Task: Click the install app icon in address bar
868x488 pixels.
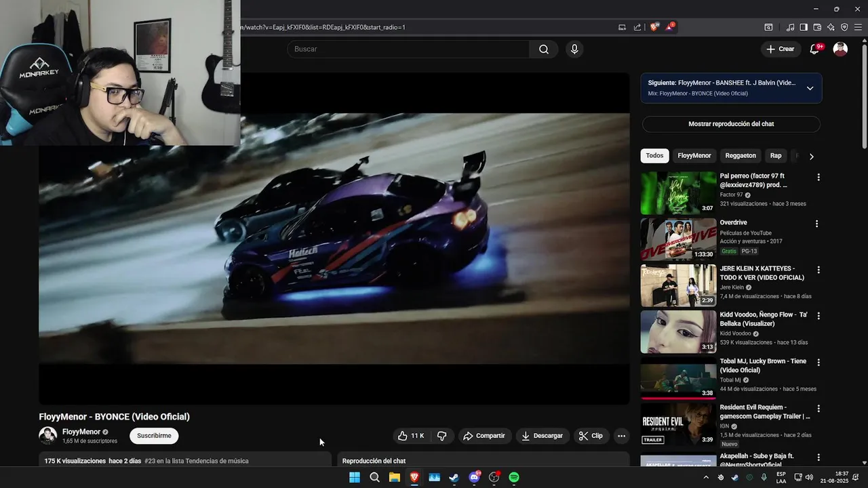Action: click(x=622, y=27)
